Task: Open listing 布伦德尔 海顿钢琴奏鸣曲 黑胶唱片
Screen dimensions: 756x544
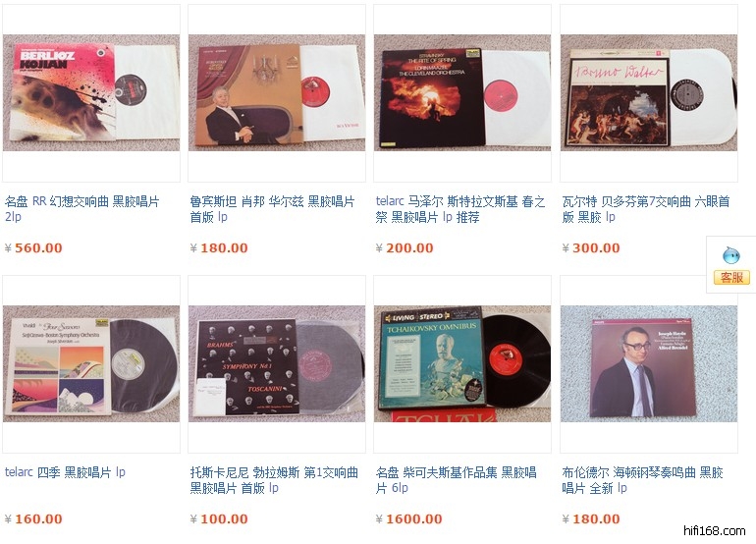Action: pyautogui.click(x=643, y=480)
